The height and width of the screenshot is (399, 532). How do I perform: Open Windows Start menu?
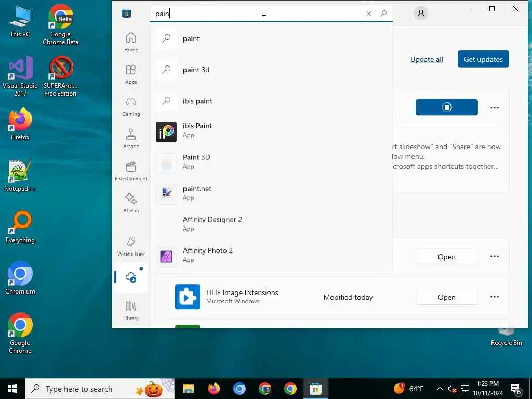pos(12,389)
